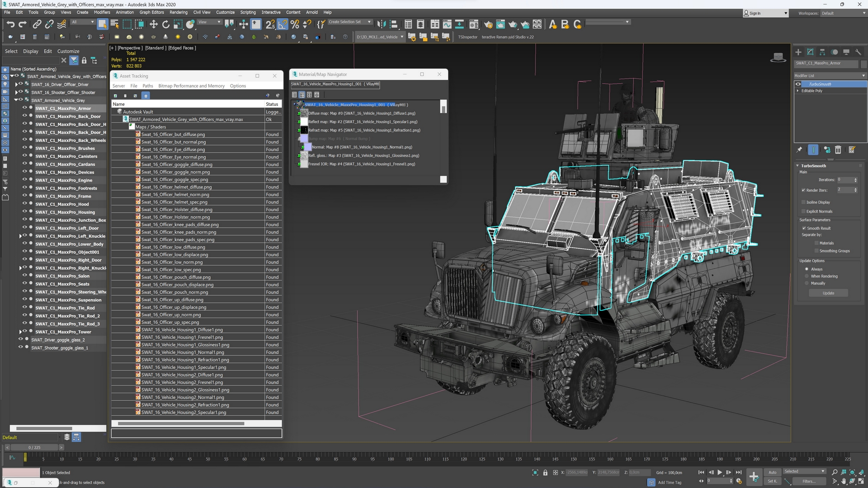The height and width of the screenshot is (488, 868).
Task: Click the pink color swatch in status bar
Action: [x=21, y=473]
